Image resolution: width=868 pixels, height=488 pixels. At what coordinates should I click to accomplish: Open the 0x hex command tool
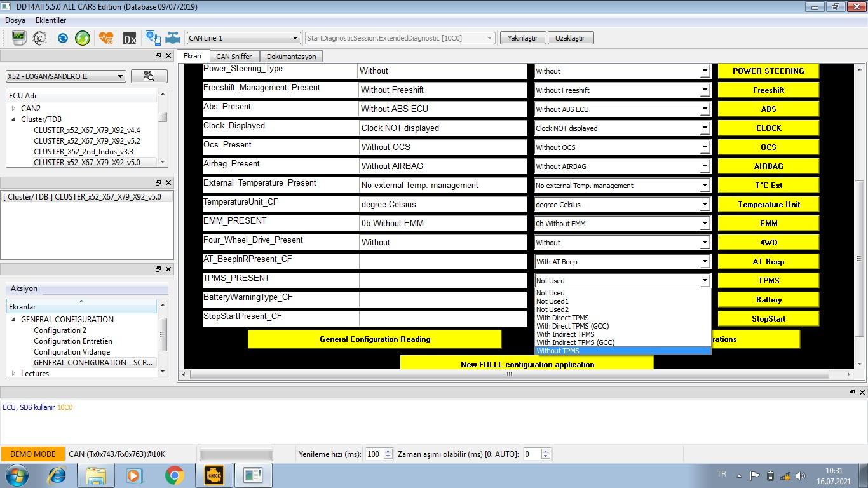[x=130, y=39]
